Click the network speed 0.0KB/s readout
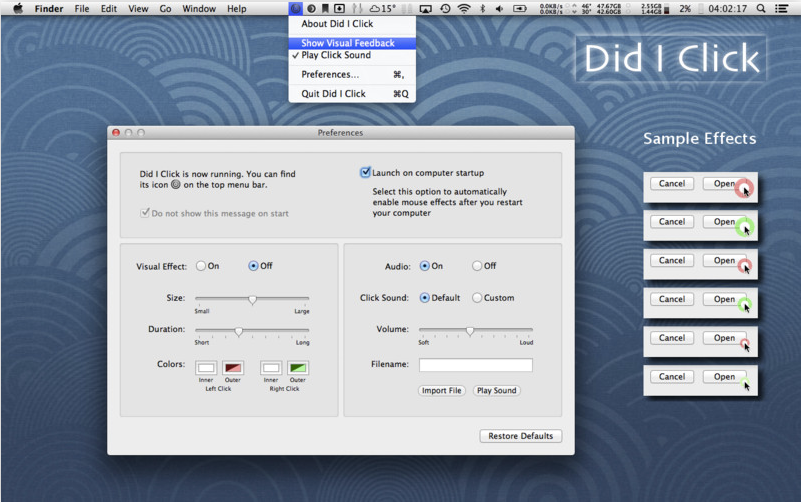 (551, 9)
